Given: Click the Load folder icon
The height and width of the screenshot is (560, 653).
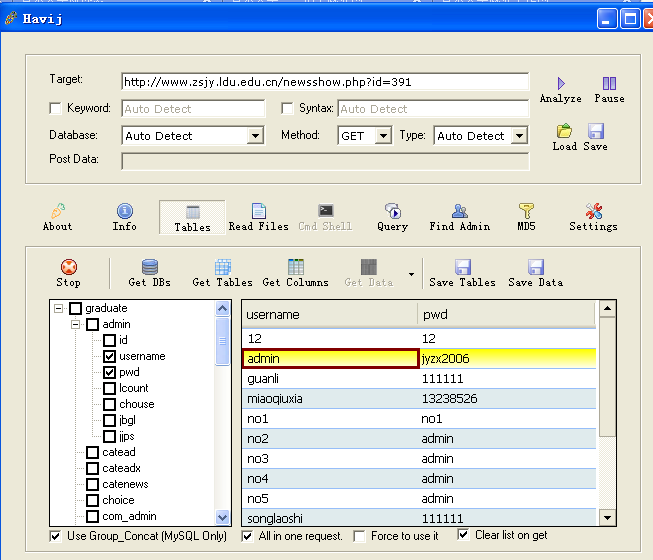Looking at the screenshot, I should point(564,131).
